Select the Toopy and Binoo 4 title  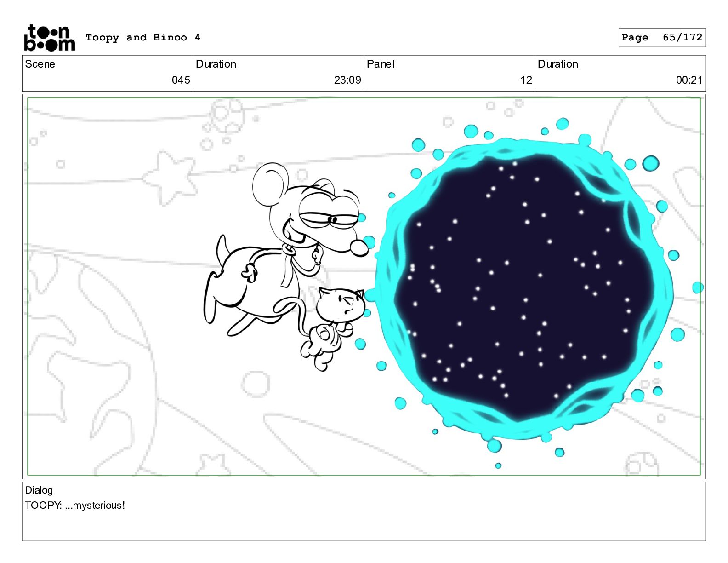click(143, 37)
